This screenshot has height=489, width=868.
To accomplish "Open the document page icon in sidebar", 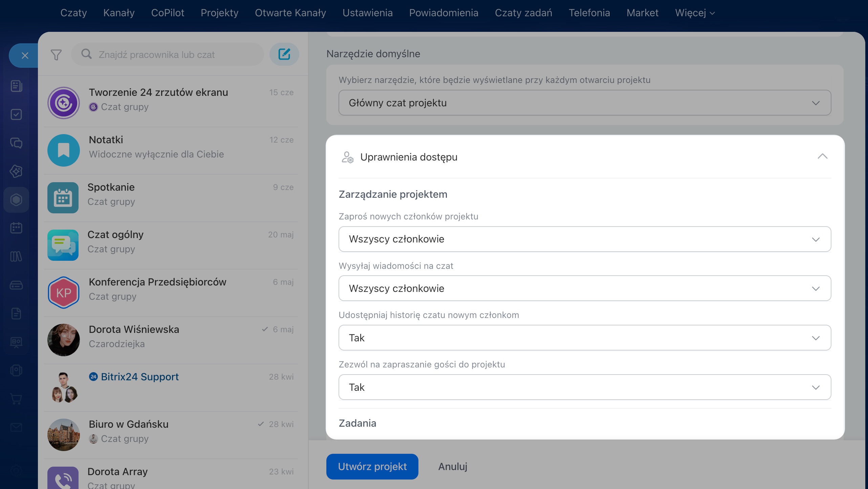I will point(16,314).
